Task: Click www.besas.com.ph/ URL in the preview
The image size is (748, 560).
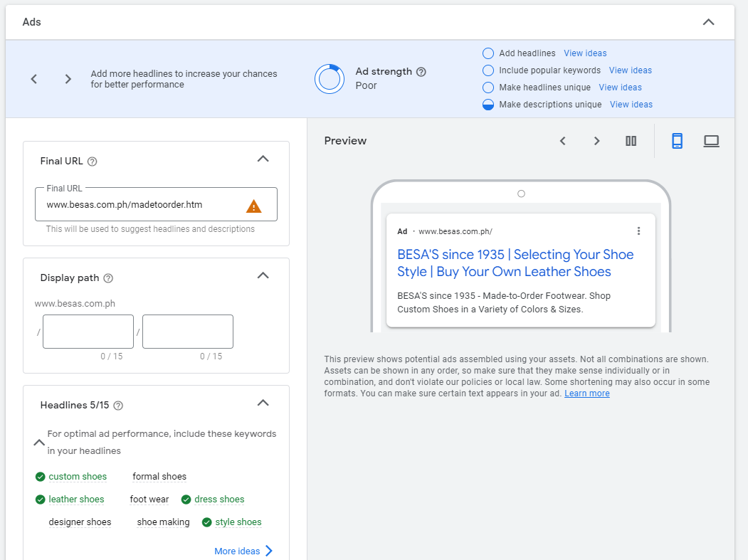Action: pyautogui.click(x=455, y=231)
